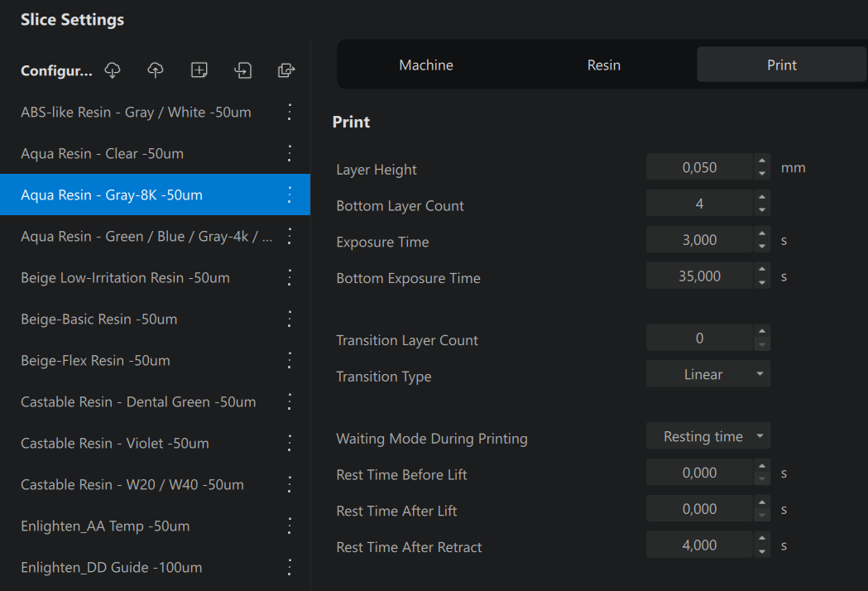The width and height of the screenshot is (868, 591).
Task: Open options menu for Enlighten_AA Temp
Action: pyautogui.click(x=290, y=526)
